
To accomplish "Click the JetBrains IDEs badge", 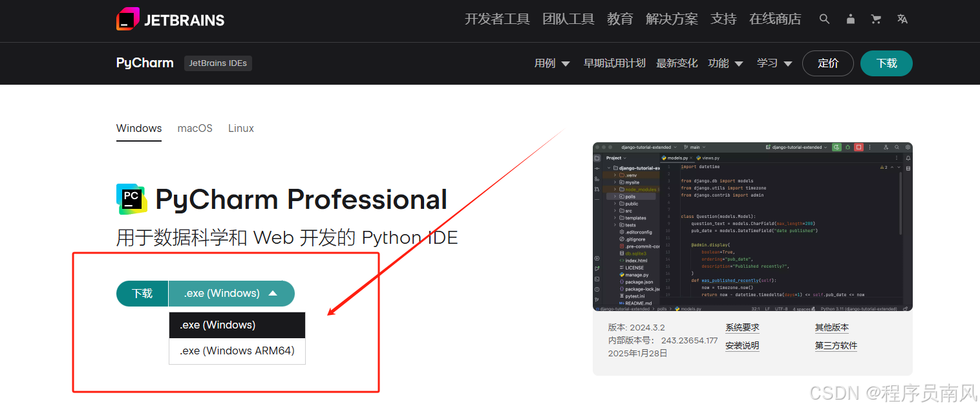I will click(218, 63).
